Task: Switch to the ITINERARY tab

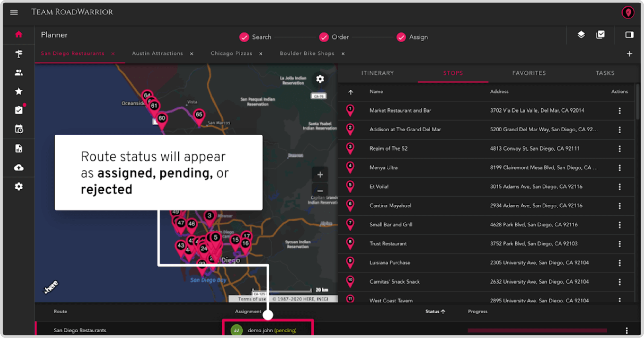Action: pos(377,73)
